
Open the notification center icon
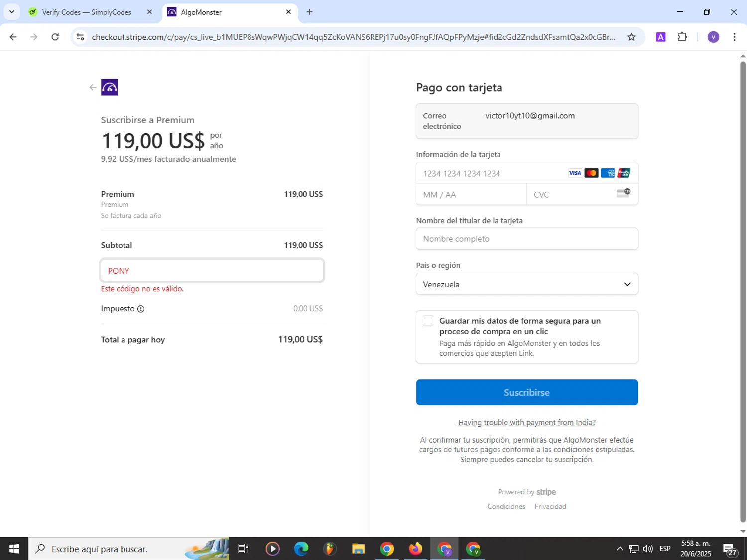730,549
